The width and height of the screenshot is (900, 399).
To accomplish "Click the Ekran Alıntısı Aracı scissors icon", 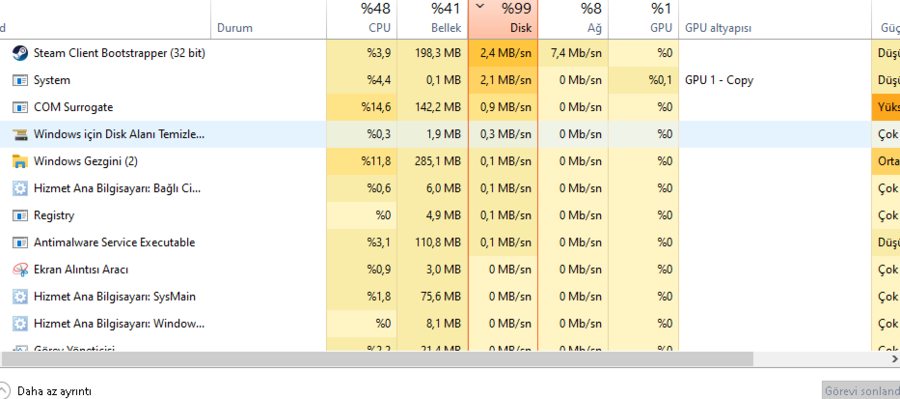I will 20,270.
